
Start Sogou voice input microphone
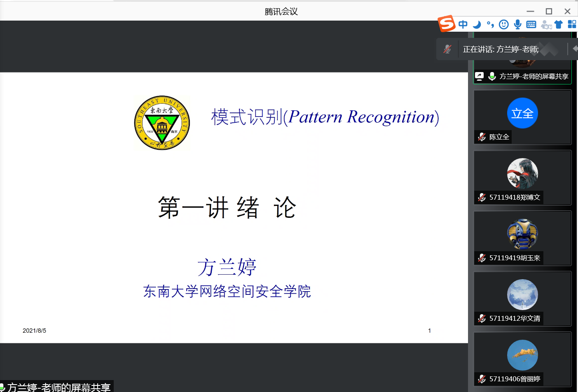tap(517, 24)
